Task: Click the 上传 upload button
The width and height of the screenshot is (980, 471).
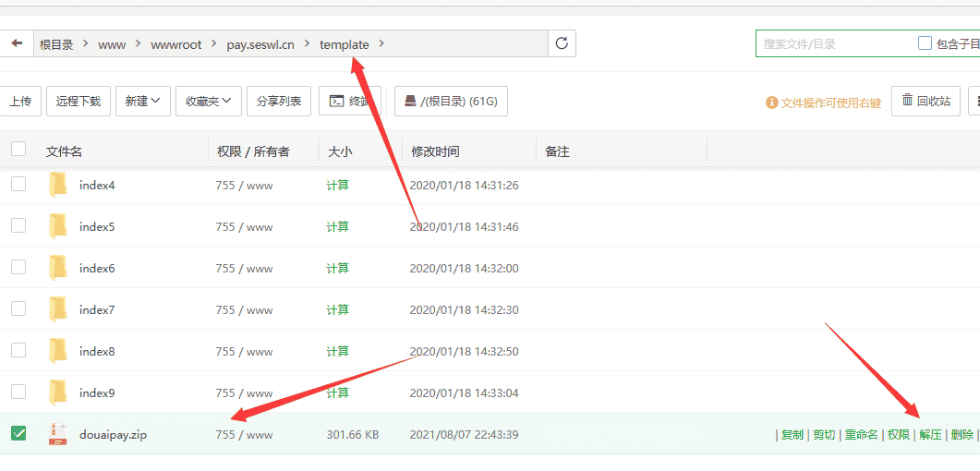Action: 20,102
